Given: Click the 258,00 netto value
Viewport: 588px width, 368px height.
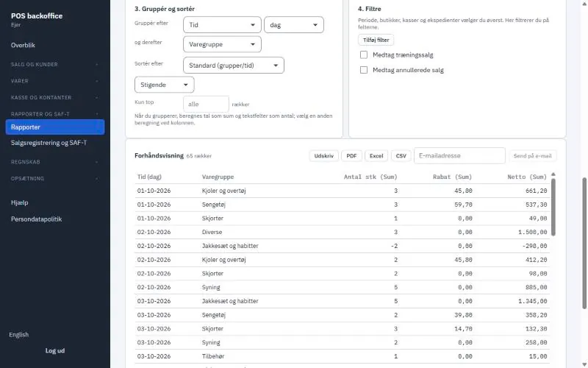Looking at the screenshot, I should [537, 342].
